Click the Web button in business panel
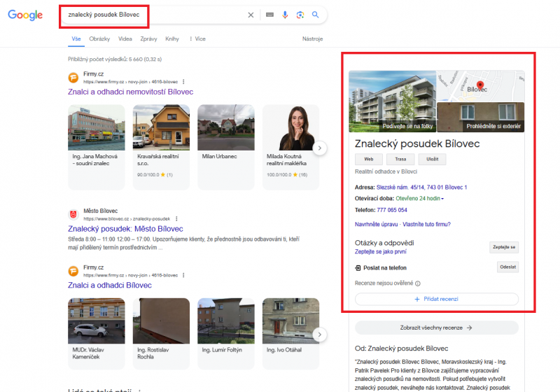This screenshot has height=392, width=560. coord(369,159)
